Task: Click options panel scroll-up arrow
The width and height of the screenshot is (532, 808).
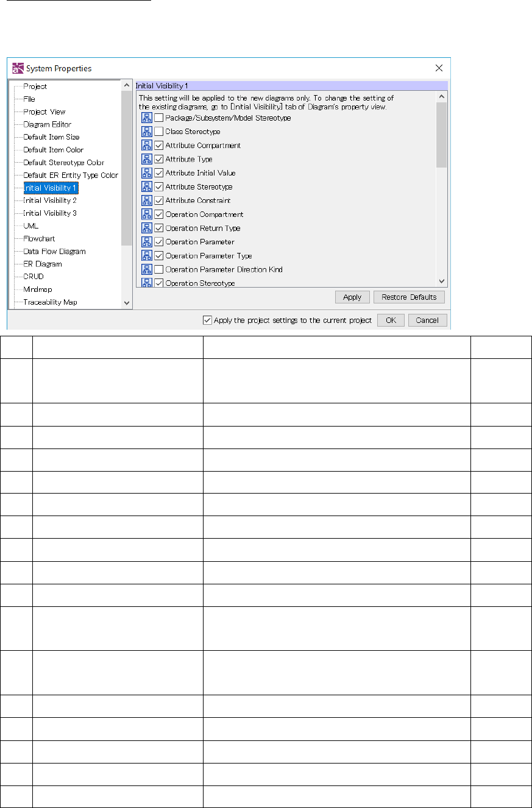Action: (442, 97)
